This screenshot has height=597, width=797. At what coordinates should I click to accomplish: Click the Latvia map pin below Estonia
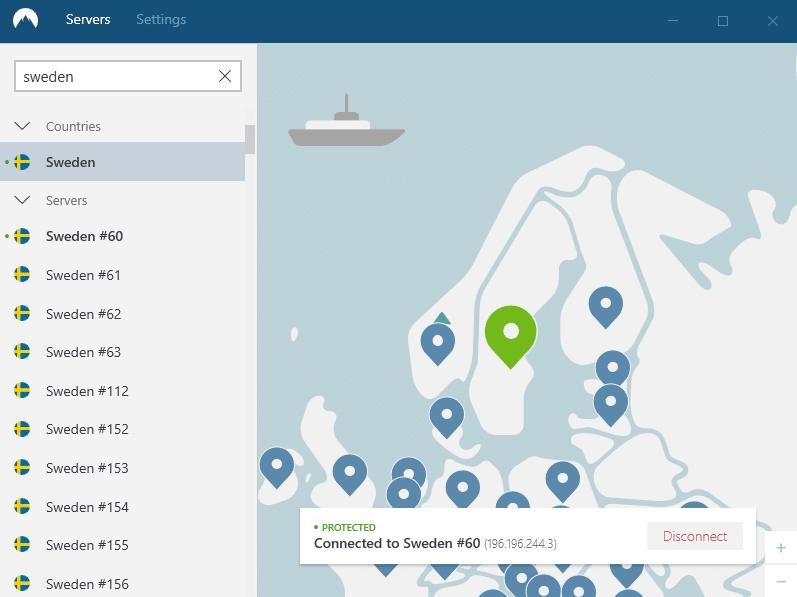tap(610, 404)
